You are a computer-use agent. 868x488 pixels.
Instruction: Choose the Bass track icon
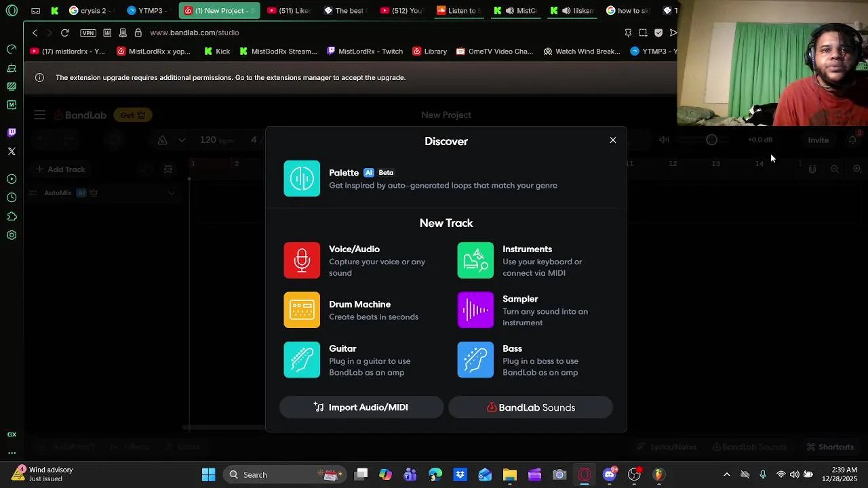pos(475,359)
